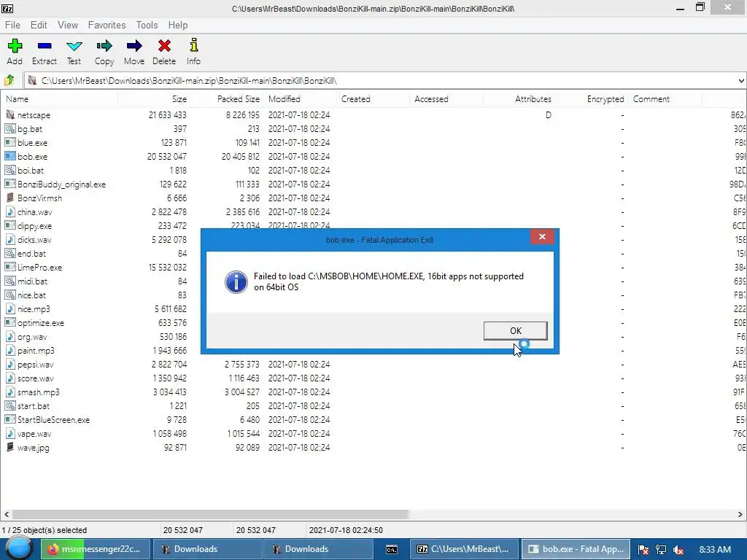Open the View menu
Viewport: 747px width, 560px height.
click(68, 25)
